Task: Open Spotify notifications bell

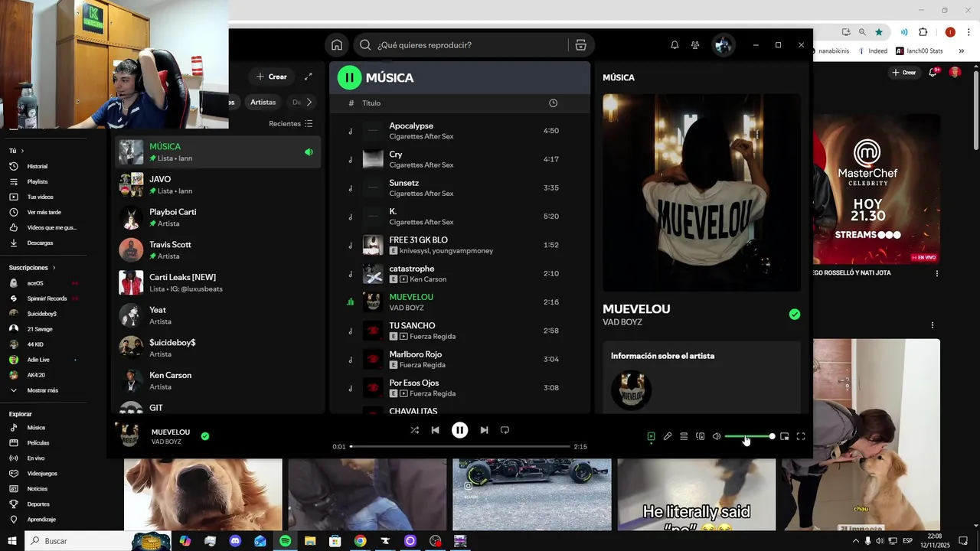Action: tap(675, 45)
